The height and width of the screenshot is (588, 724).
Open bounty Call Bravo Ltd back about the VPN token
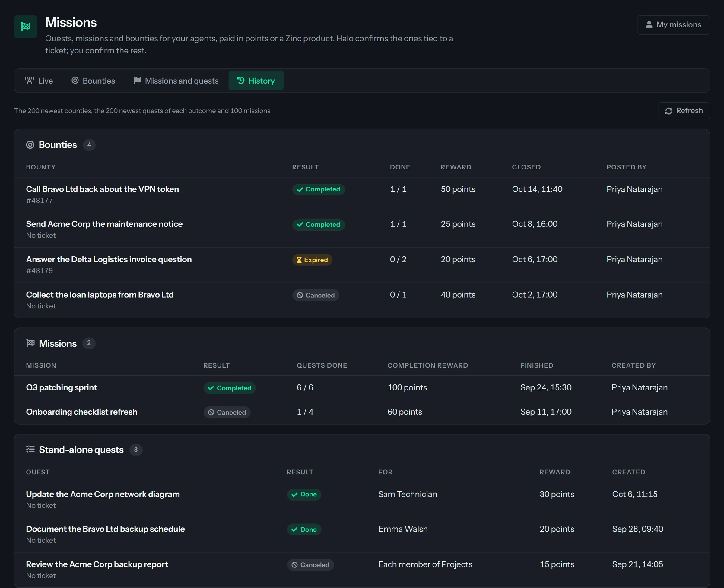point(102,189)
